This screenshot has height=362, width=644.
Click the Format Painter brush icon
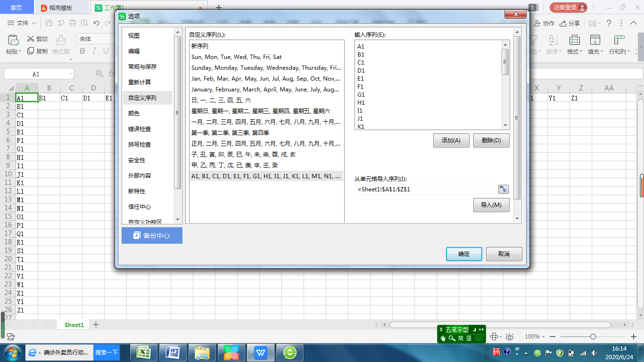61,40
